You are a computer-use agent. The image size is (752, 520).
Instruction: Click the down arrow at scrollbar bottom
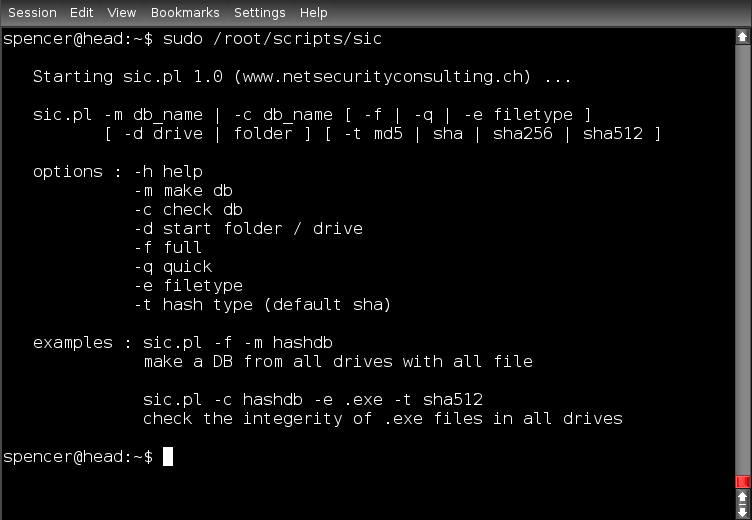743,511
